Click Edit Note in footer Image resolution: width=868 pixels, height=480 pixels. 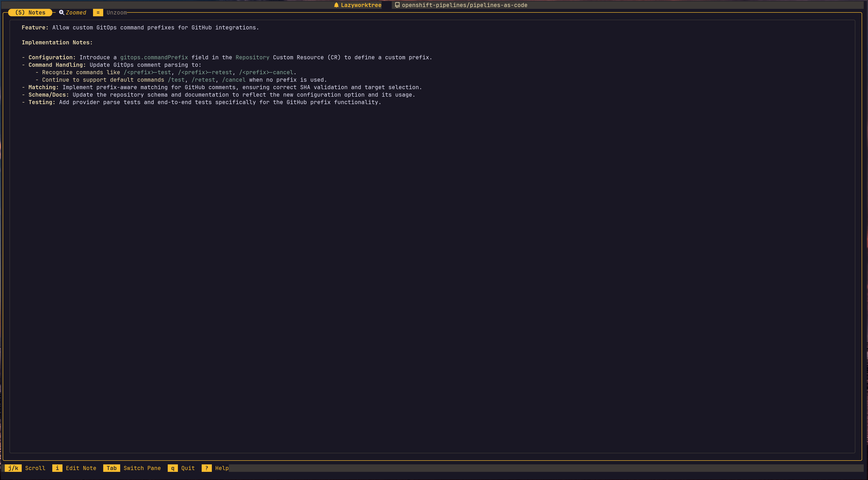coord(81,468)
